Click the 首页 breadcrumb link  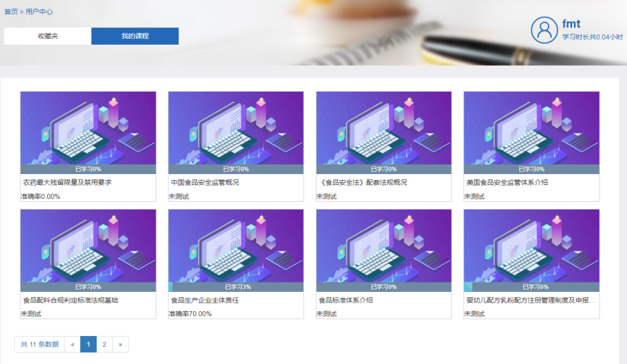(11, 11)
